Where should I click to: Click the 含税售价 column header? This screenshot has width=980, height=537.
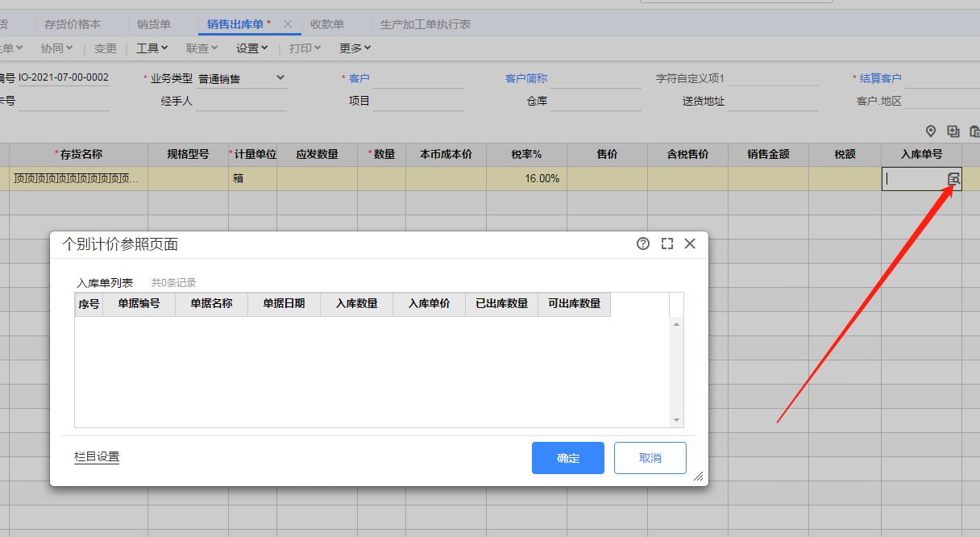pos(687,155)
